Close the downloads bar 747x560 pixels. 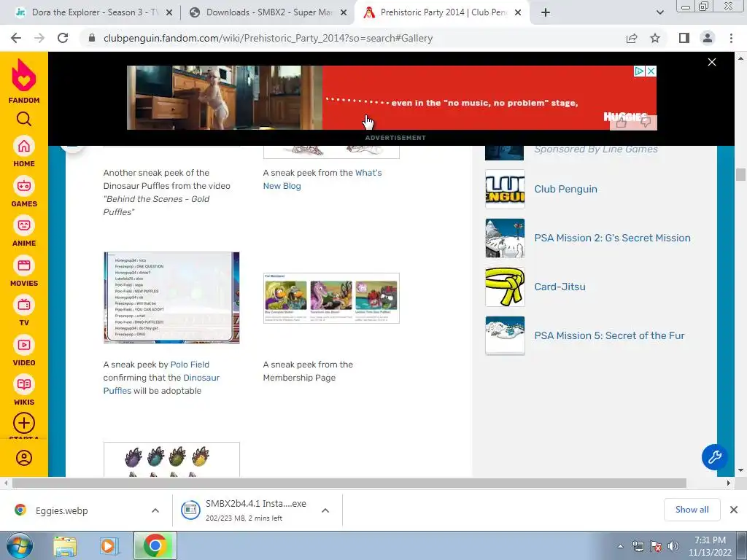(x=734, y=510)
